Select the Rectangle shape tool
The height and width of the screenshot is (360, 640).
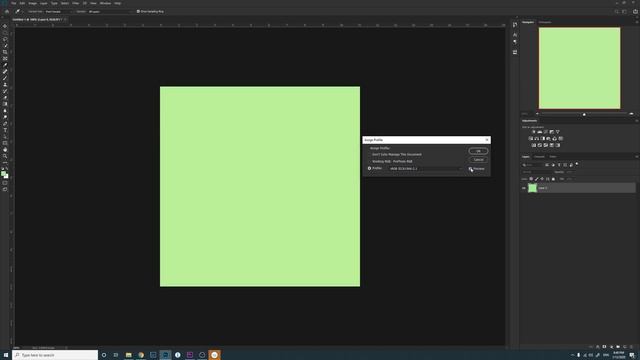[5, 142]
